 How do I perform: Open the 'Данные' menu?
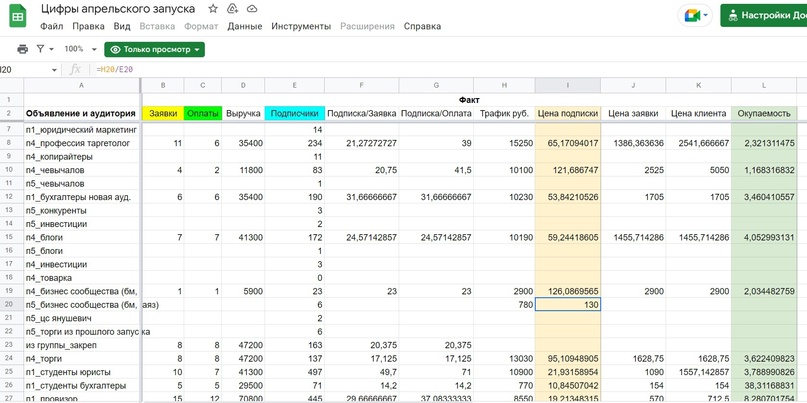click(245, 27)
